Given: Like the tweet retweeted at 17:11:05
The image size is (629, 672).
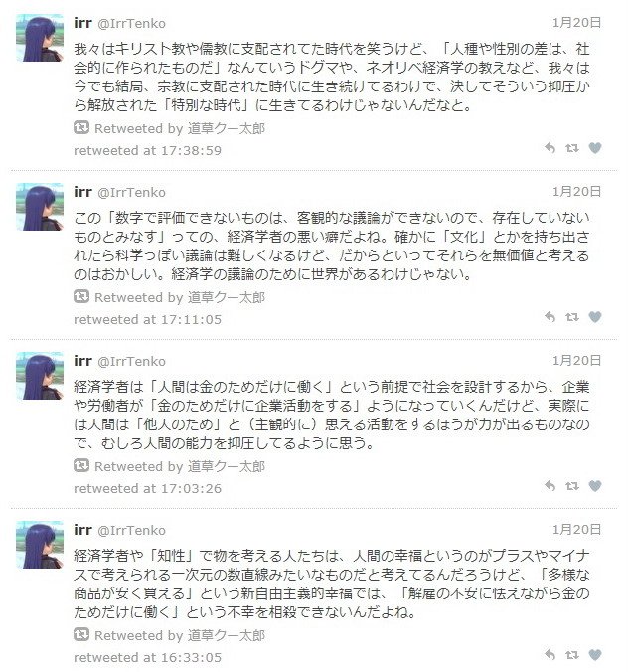Looking at the screenshot, I should [x=595, y=317].
